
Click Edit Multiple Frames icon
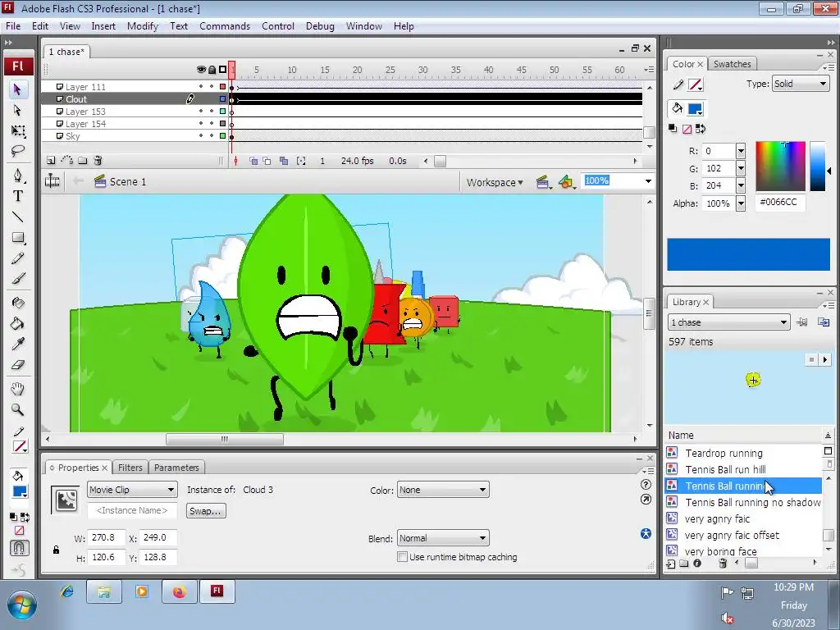pos(283,161)
